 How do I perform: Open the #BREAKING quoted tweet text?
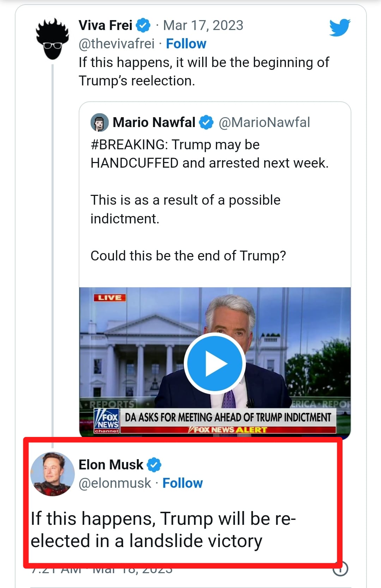point(209,154)
